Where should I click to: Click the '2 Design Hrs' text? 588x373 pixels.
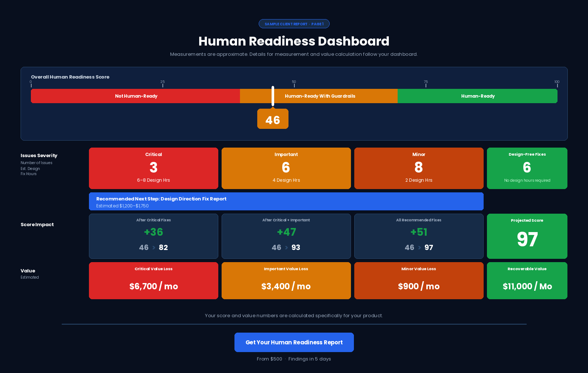coord(419,180)
